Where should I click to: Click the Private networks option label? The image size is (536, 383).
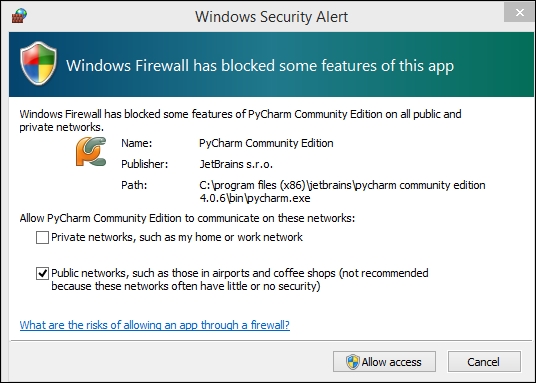point(177,237)
